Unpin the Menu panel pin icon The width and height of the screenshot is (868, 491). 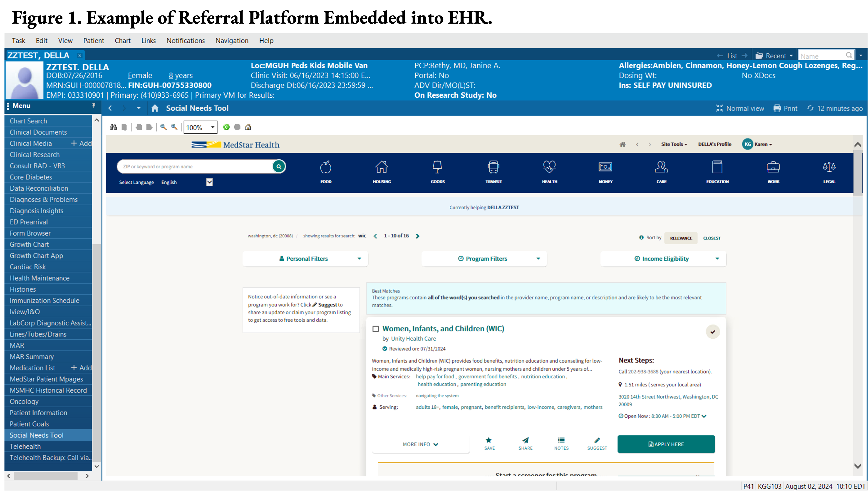tap(94, 106)
